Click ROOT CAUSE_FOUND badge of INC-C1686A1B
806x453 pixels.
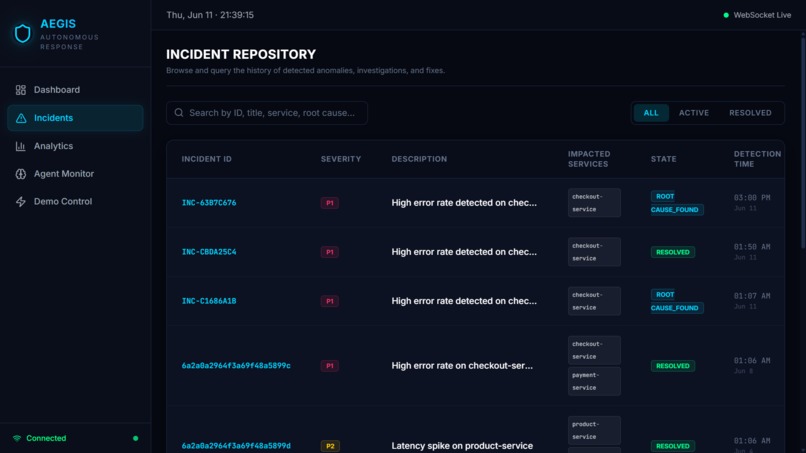(676, 301)
